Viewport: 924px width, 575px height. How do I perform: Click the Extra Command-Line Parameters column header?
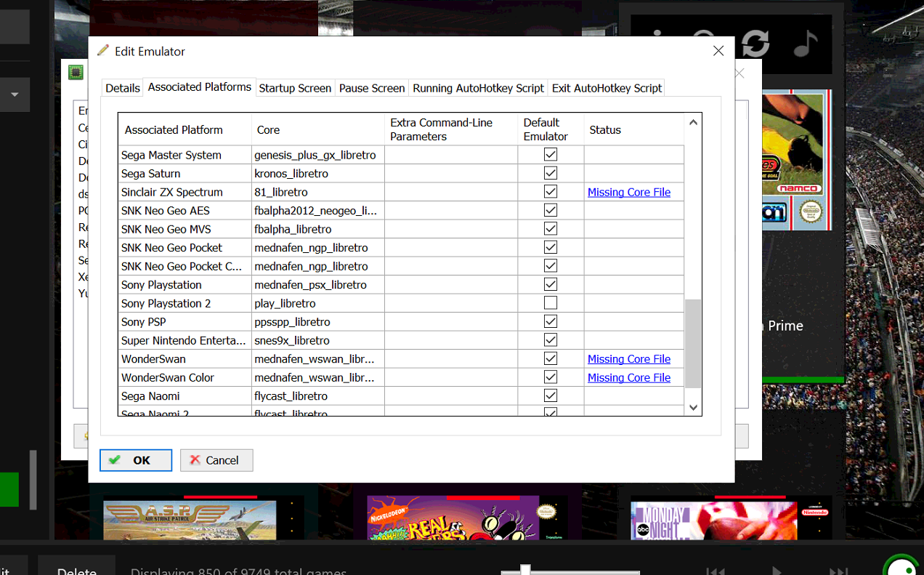451,129
